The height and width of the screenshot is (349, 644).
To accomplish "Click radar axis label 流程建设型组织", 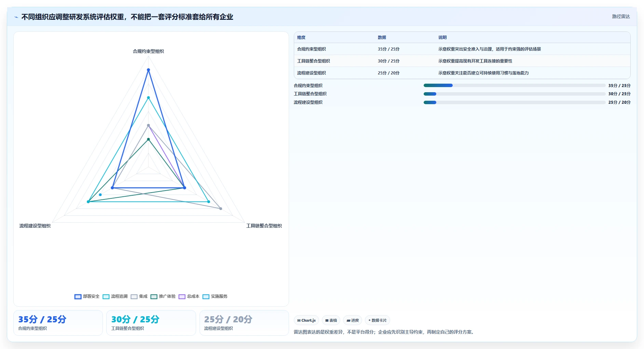I will (35, 226).
